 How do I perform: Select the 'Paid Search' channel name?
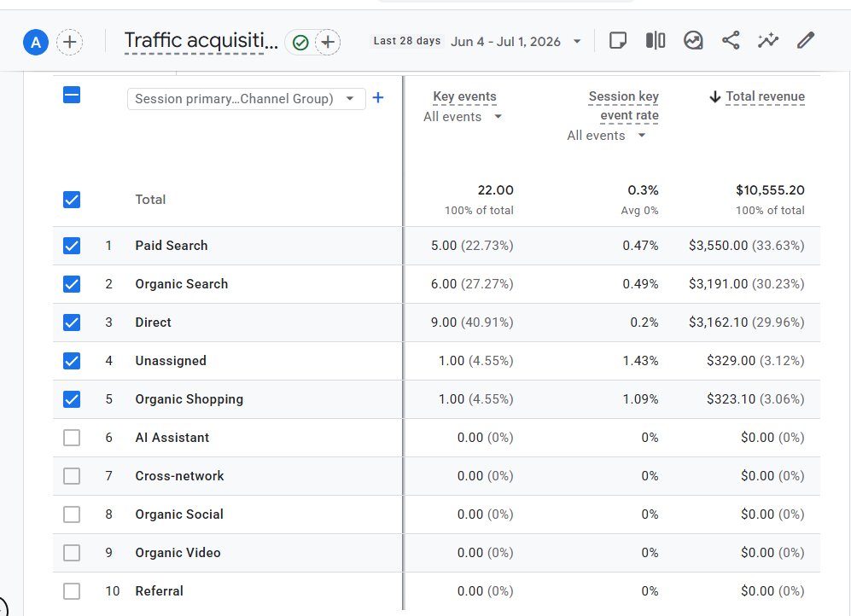tap(172, 246)
